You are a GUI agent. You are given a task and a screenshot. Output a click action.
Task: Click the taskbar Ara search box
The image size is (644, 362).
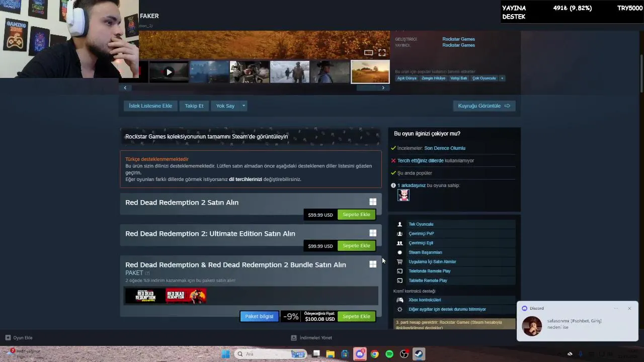point(270,354)
